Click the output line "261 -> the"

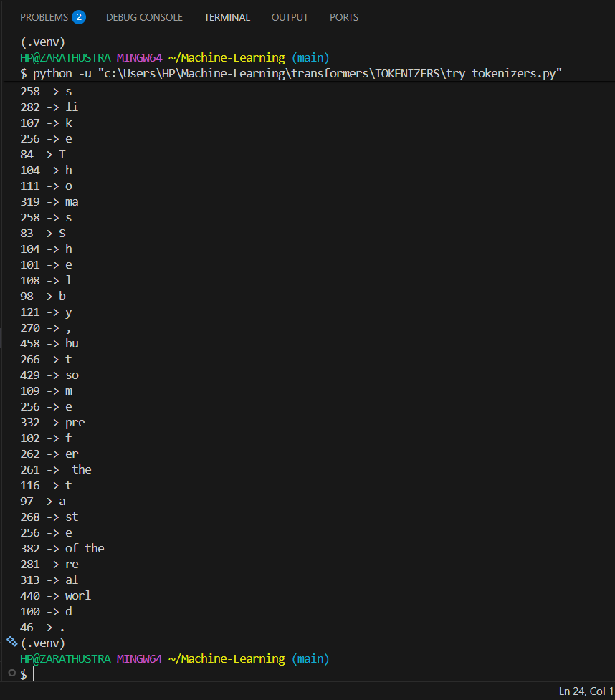55,469
